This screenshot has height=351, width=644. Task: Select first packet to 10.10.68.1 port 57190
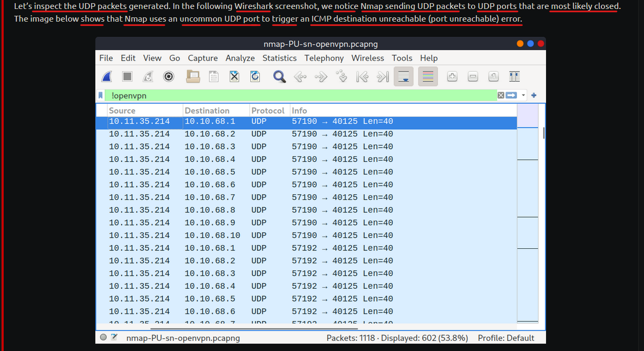tap(306, 122)
